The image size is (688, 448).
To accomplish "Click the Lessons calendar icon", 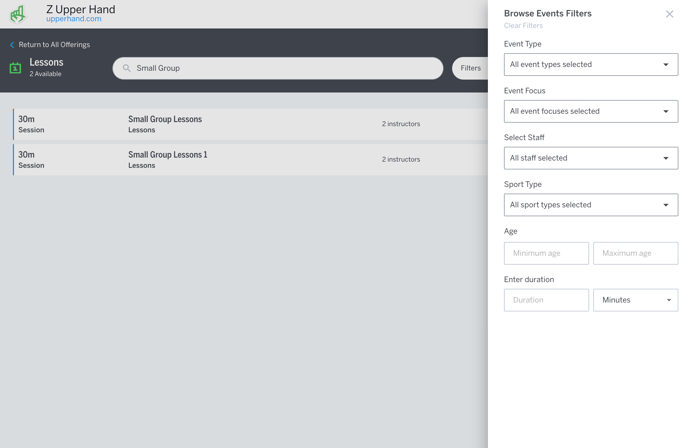I will [15, 68].
